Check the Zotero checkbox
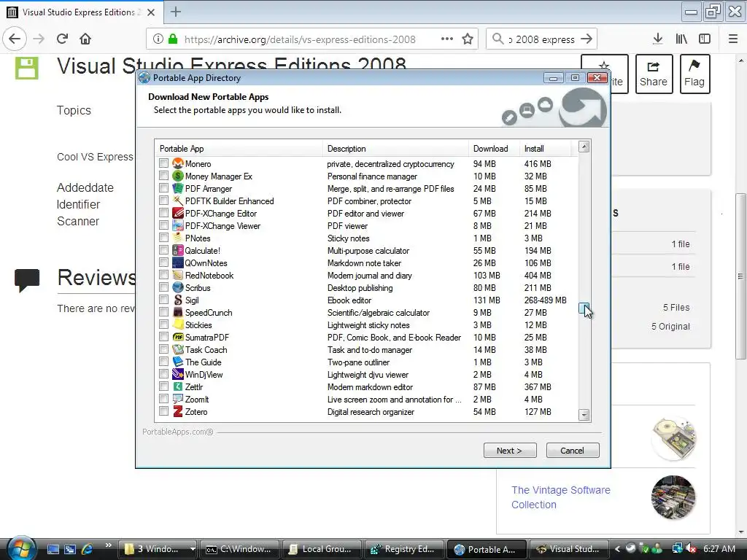Screen dimensions: 747x560 (164, 411)
